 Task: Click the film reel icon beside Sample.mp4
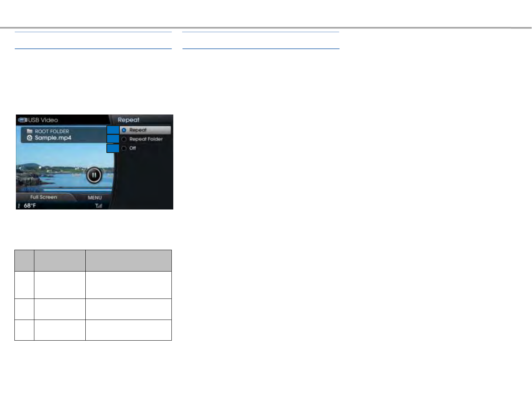point(30,138)
